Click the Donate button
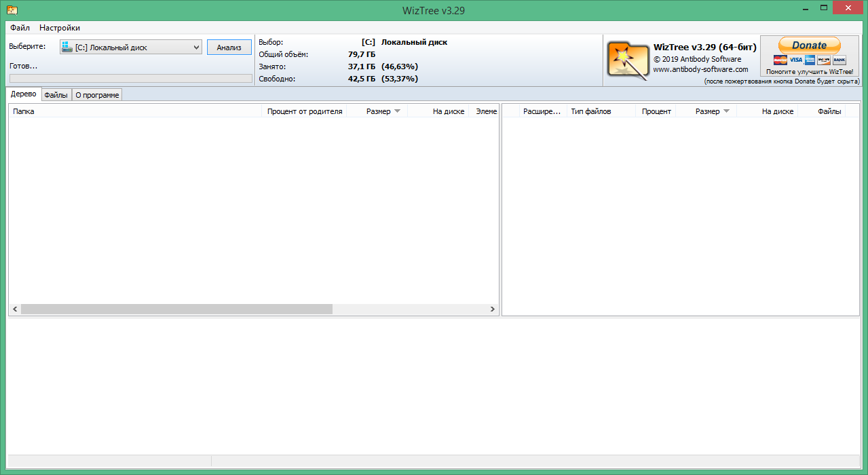Image resolution: width=868 pixels, height=475 pixels. [x=809, y=45]
